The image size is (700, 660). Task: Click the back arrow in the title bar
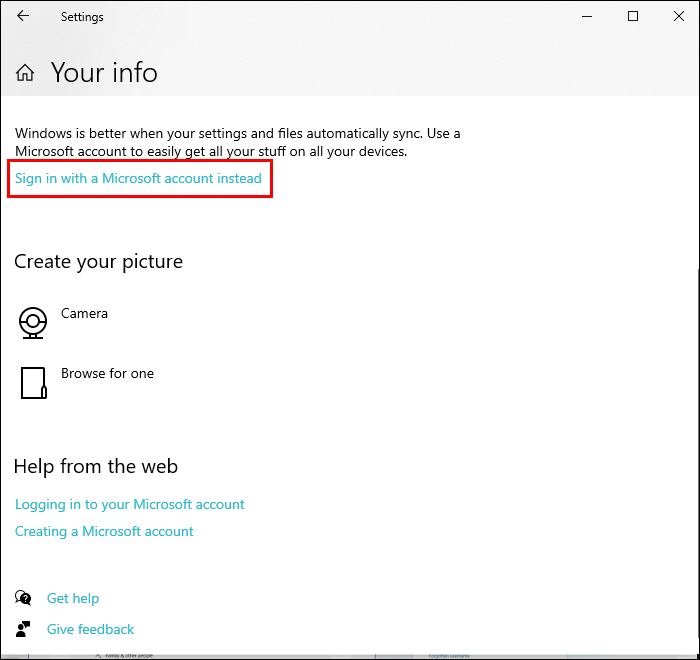[23, 16]
